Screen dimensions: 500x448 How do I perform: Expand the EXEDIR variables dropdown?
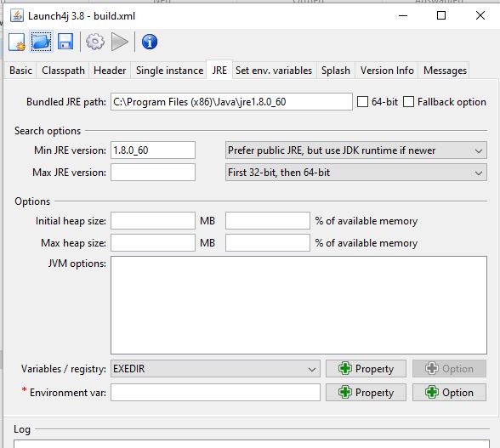(x=215, y=369)
